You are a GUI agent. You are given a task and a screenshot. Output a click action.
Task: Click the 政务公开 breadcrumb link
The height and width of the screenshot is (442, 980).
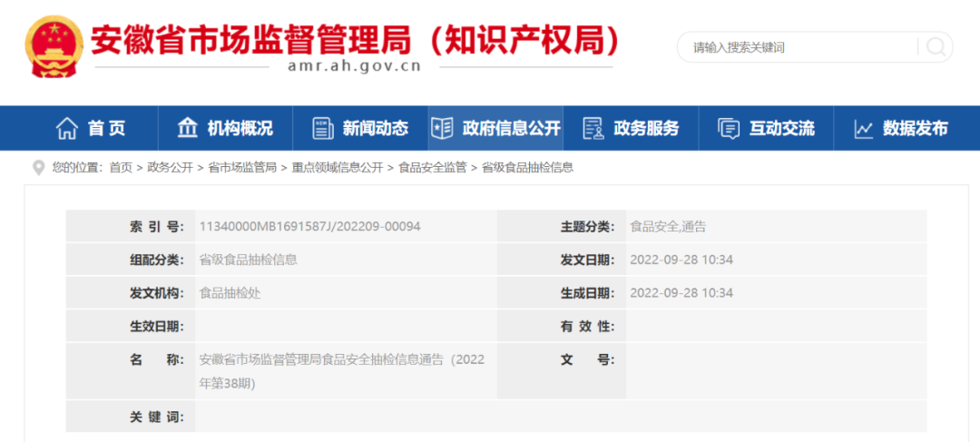coord(170,168)
